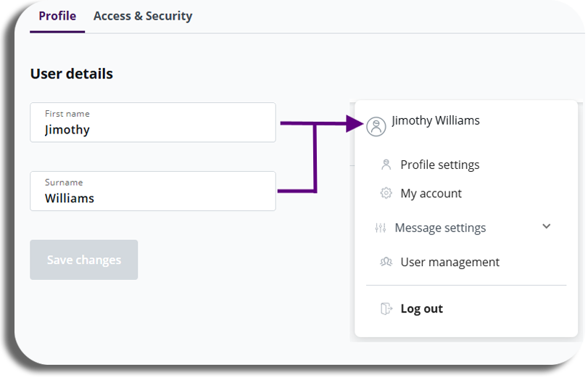Image resolution: width=588 pixels, height=388 pixels.
Task: Click the group icon beside User management
Action: (386, 262)
